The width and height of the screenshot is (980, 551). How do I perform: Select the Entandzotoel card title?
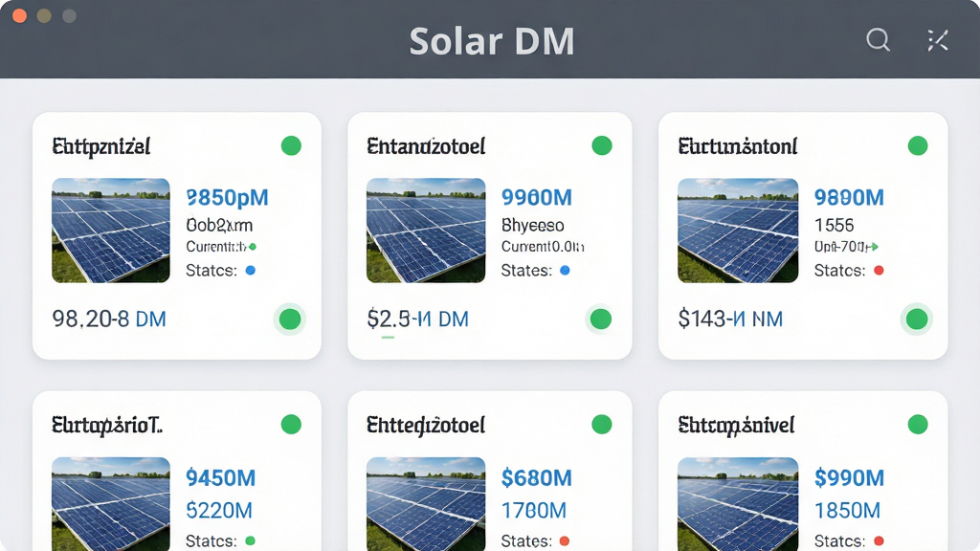[x=426, y=146]
